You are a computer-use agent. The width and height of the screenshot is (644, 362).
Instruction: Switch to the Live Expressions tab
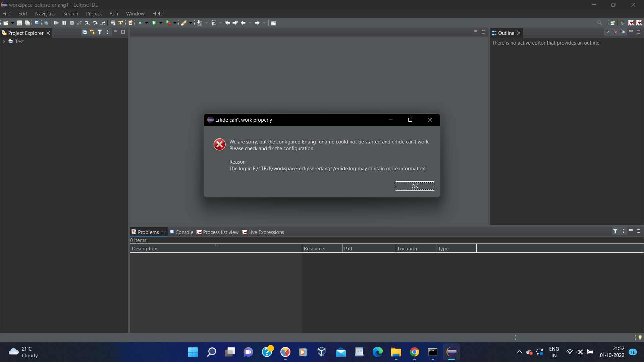[x=263, y=232]
